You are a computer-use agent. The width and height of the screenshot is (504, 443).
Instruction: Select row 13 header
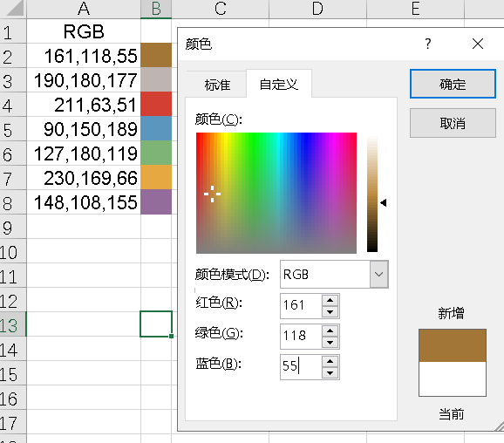coord(13,324)
